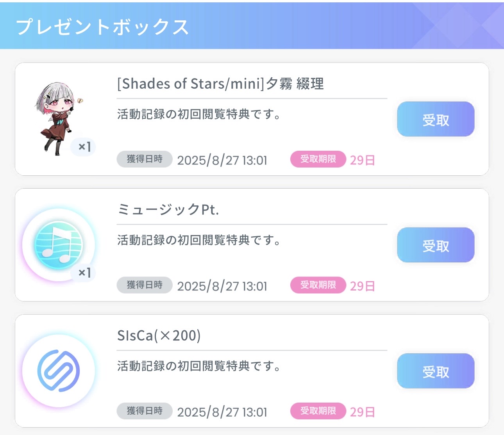Click the 獲得日時 tag in the SIsCa row
Screen dimensions: 504x435
145,411
